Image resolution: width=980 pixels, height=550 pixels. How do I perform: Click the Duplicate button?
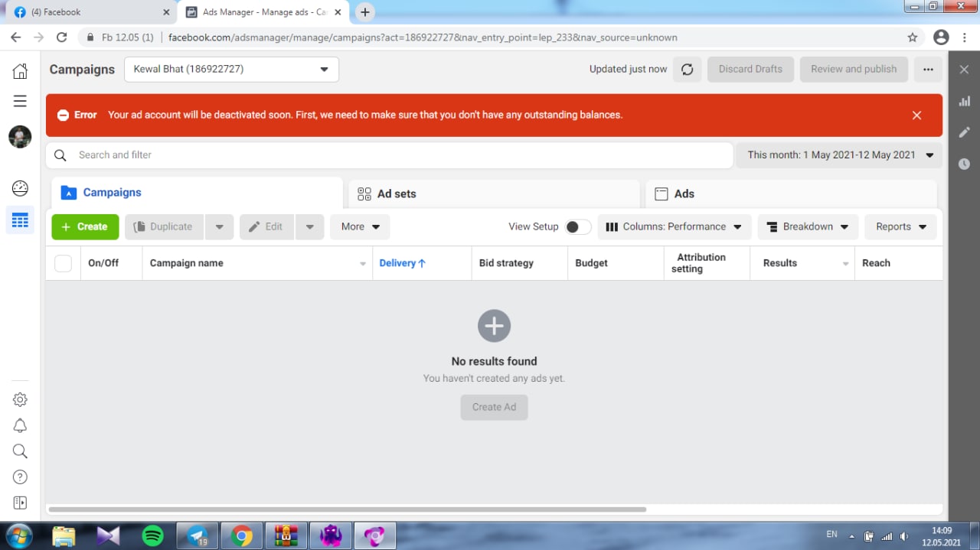[165, 227]
